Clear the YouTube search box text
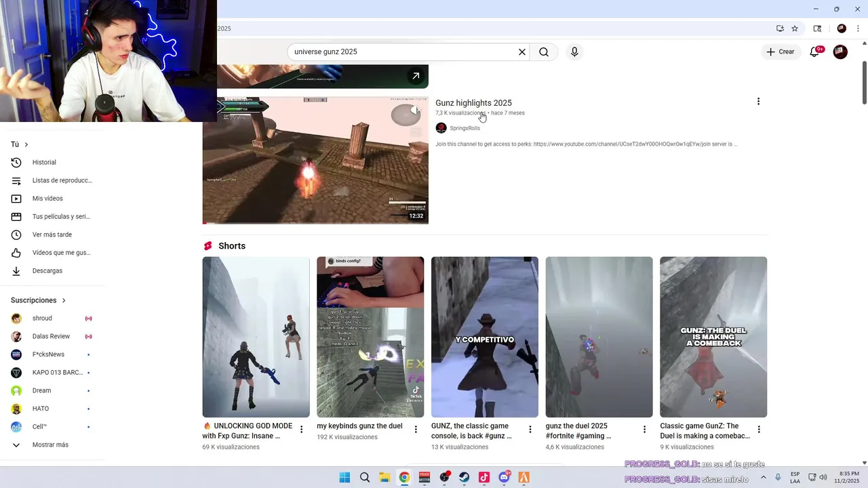Viewport: 868px width, 488px height. pos(522,52)
